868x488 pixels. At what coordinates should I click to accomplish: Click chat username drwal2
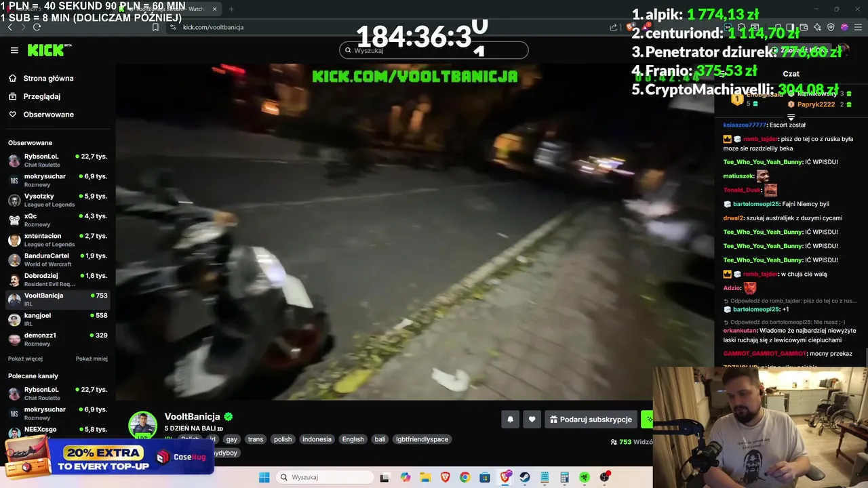coord(733,218)
